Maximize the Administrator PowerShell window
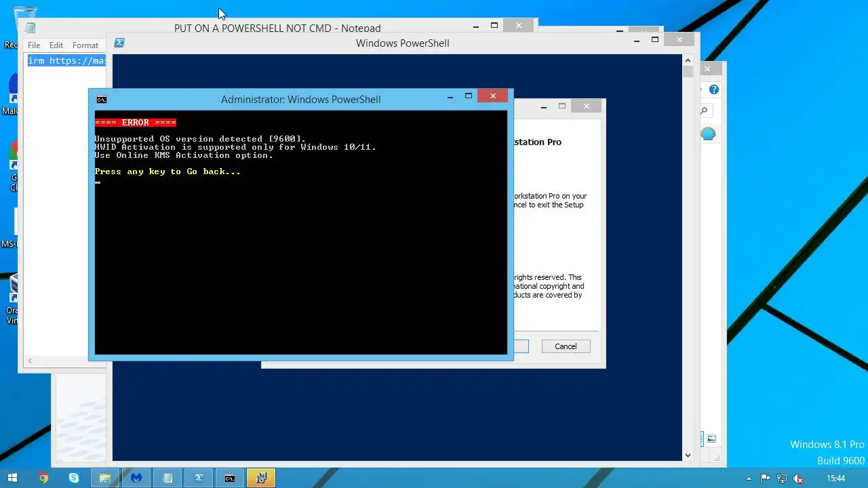Image resolution: width=868 pixels, height=488 pixels. 468,96
